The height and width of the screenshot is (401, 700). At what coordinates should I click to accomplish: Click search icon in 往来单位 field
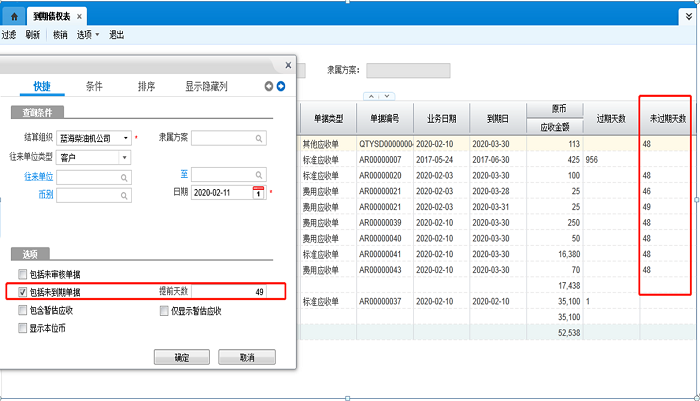pos(124,176)
